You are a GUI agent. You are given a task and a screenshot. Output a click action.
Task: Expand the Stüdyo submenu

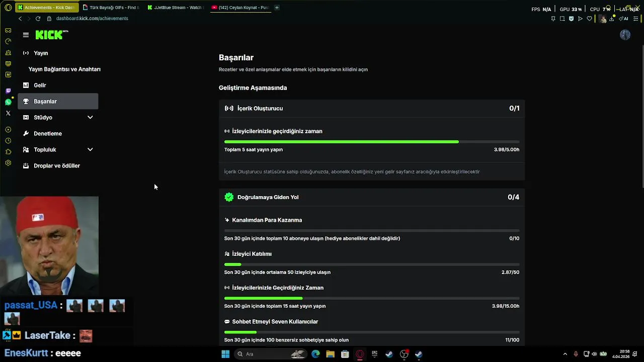click(x=90, y=117)
